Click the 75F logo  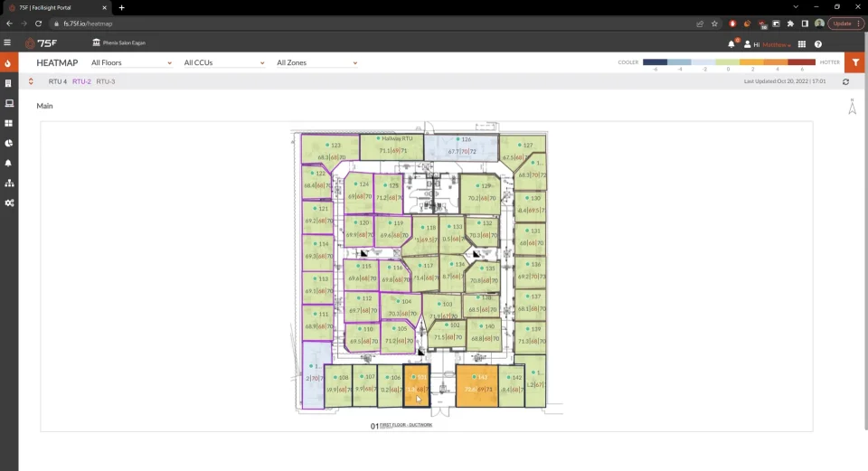41,43
